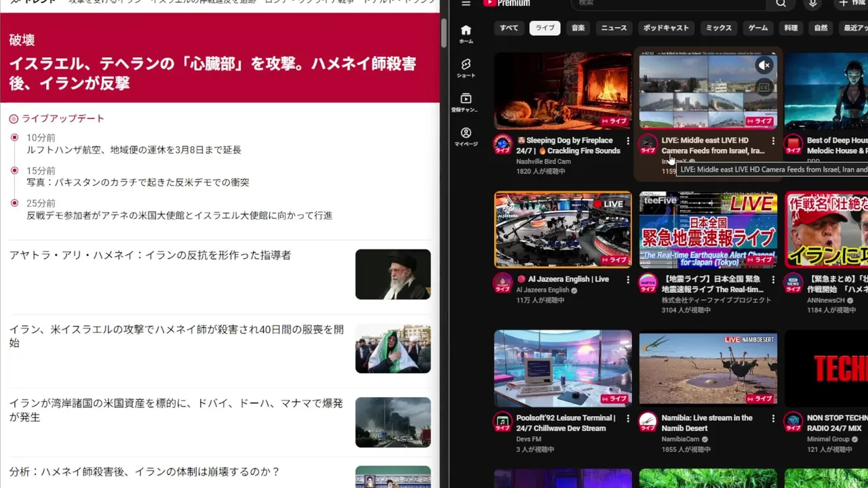This screenshot has width=868, height=488.
Task: Open Shorts (ショート) in YouTube sidebar
Action: click(466, 68)
